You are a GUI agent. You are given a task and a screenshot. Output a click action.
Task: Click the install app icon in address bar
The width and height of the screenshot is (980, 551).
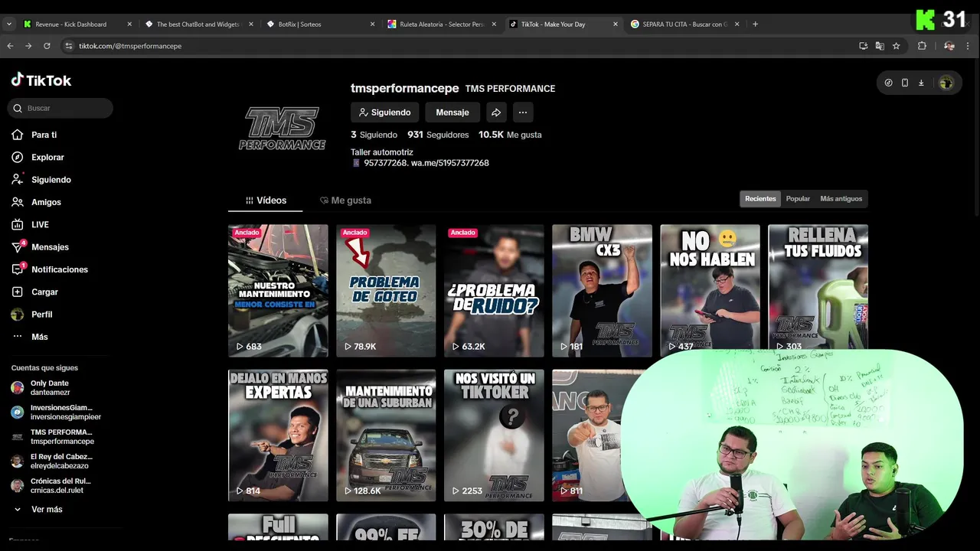(864, 46)
